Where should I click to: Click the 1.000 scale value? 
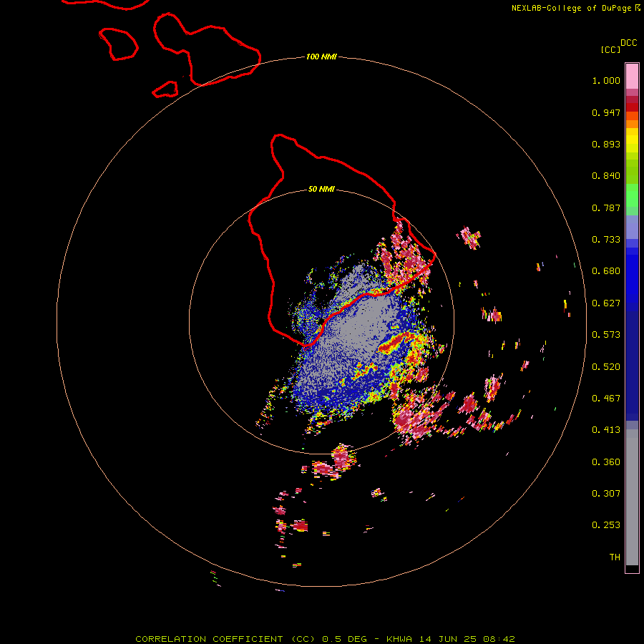pos(606,80)
